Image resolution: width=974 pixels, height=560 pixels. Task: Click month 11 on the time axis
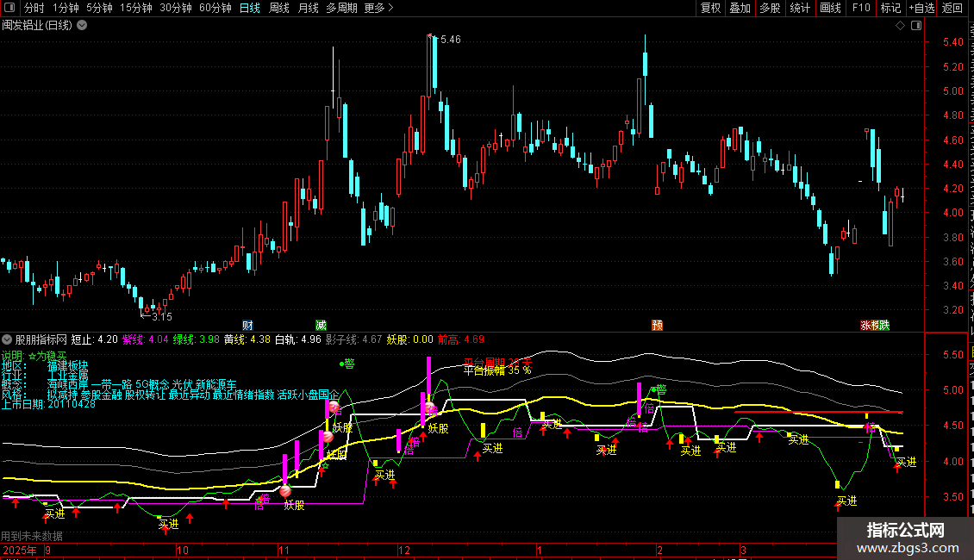284,550
